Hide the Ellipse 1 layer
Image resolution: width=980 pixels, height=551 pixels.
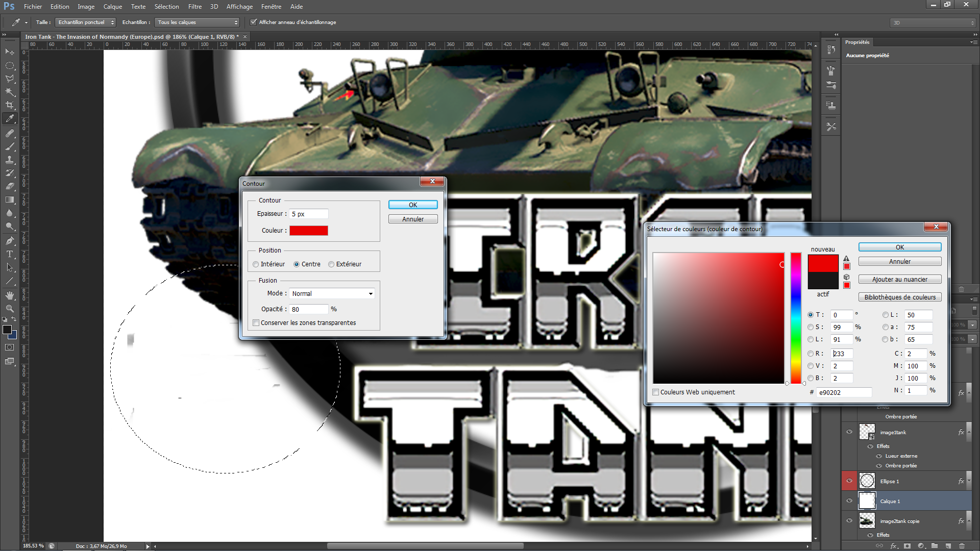tap(849, 481)
